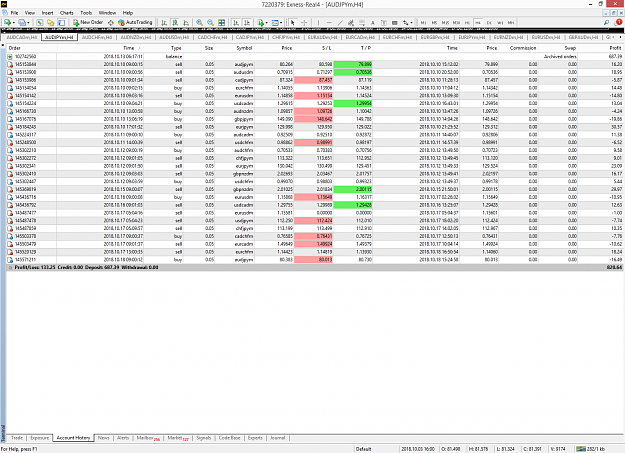The image size is (625, 453).
Task: Select the Equidistant Channel tool
Action: pyautogui.click(x=351, y=23)
